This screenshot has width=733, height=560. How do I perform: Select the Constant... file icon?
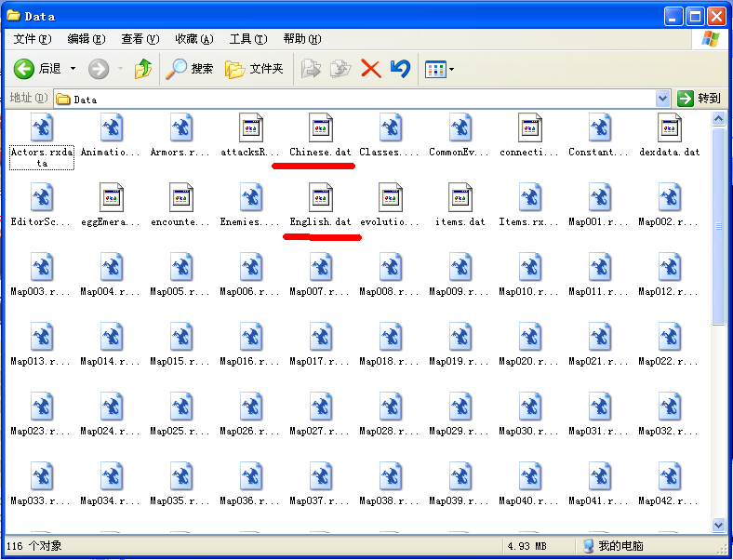[x=600, y=127]
